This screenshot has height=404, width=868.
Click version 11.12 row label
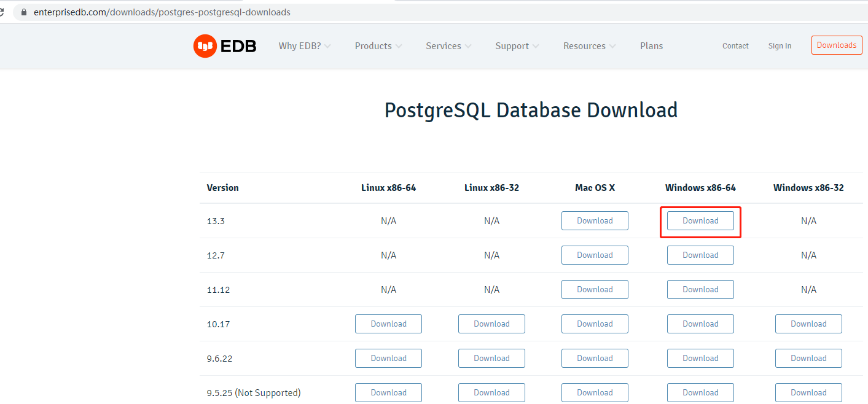(218, 290)
